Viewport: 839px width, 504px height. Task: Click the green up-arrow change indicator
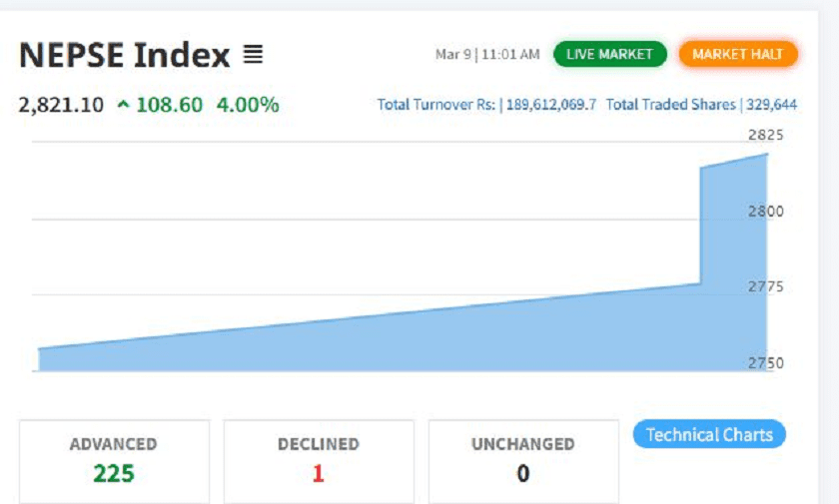[124, 104]
